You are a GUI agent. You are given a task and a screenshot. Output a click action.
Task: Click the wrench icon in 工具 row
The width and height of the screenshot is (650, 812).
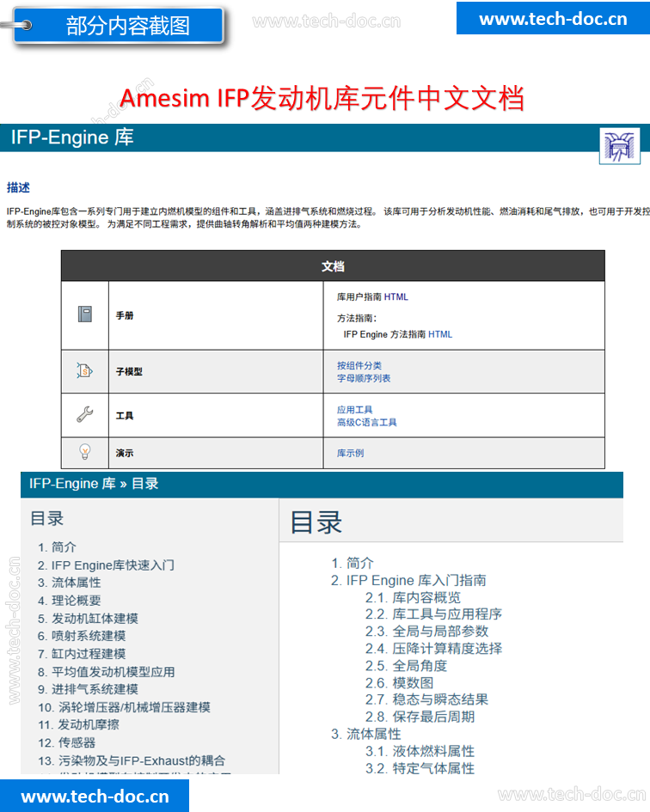click(x=84, y=414)
